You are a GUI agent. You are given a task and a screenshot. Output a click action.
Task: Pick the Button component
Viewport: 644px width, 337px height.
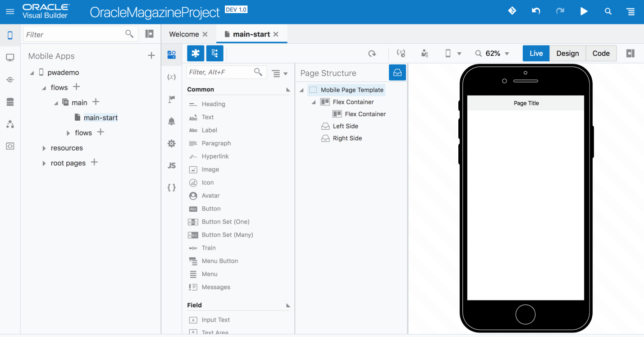click(x=211, y=209)
